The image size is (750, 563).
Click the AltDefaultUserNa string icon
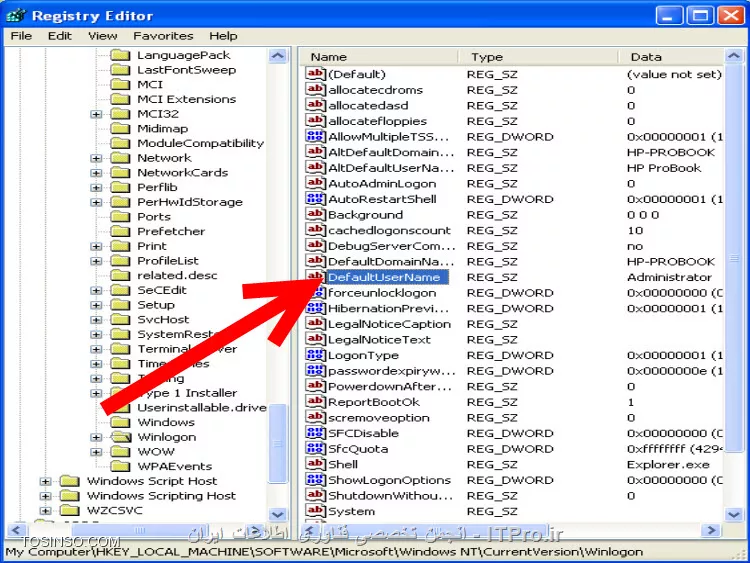coord(315,167)
